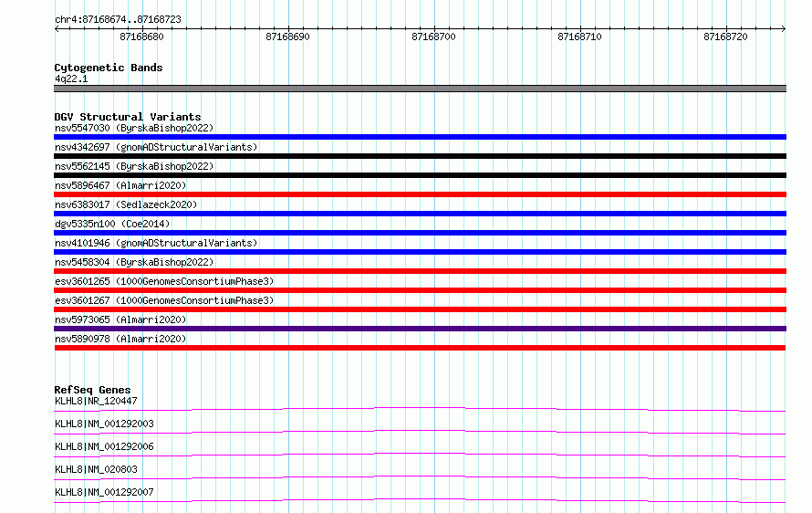Open transcript KLHL8|NM_001292007 label
The image size is (812, 513).
click(104, 492)
